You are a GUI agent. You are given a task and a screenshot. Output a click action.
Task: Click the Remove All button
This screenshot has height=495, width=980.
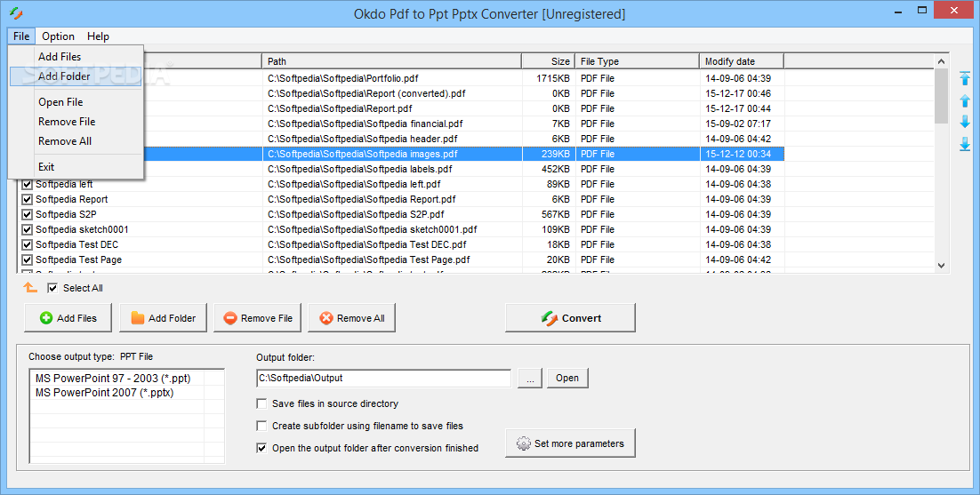[x=352, y=318]
